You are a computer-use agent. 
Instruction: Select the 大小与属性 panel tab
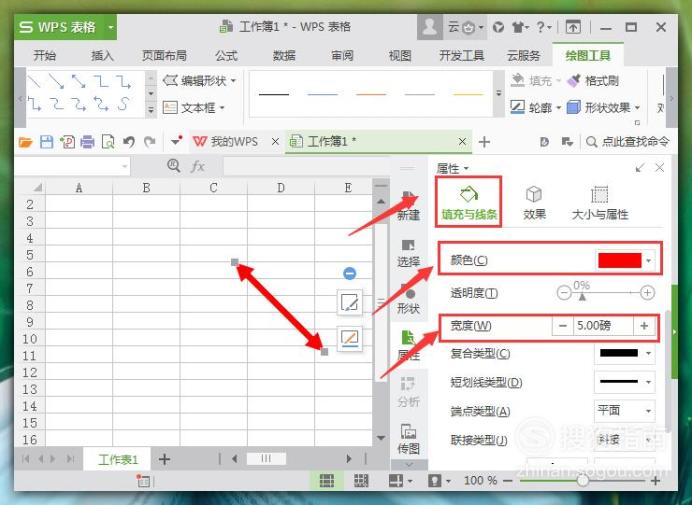(599, 203)
